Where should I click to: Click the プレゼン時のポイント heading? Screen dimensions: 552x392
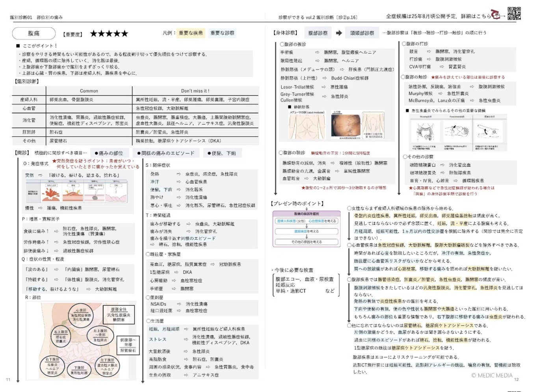[x=297, y=204]
